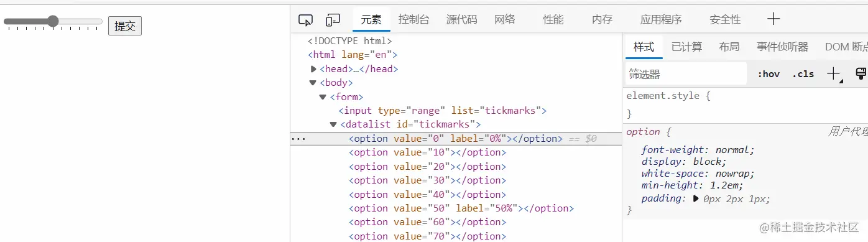Select the option value="10" row
Image resolution: width=868 pixels, height=242 pixels.
[x=427, y=152]
